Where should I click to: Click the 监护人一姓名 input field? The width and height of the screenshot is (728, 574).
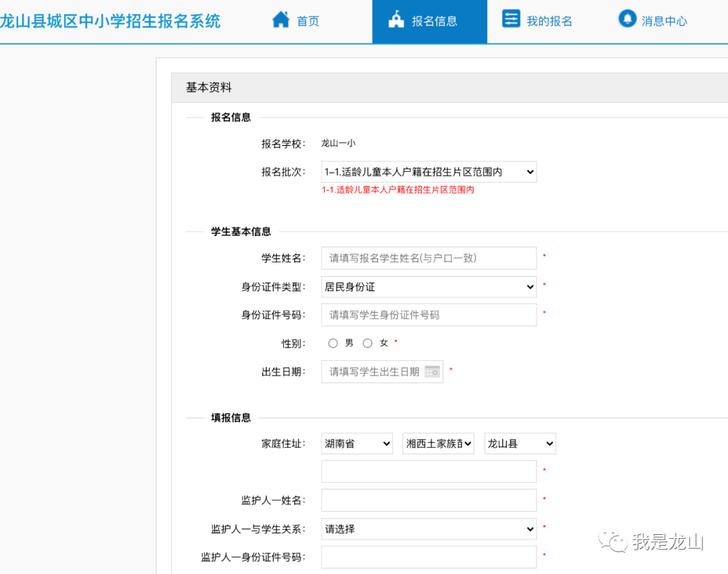tap(429, 500)
